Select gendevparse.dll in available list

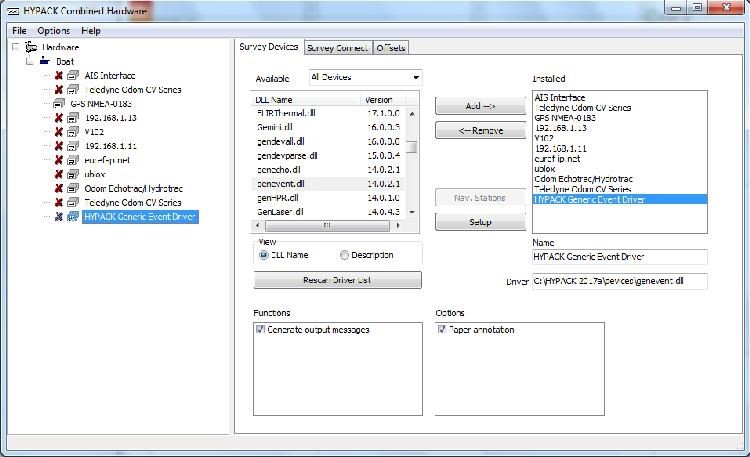tap(328, 156)
